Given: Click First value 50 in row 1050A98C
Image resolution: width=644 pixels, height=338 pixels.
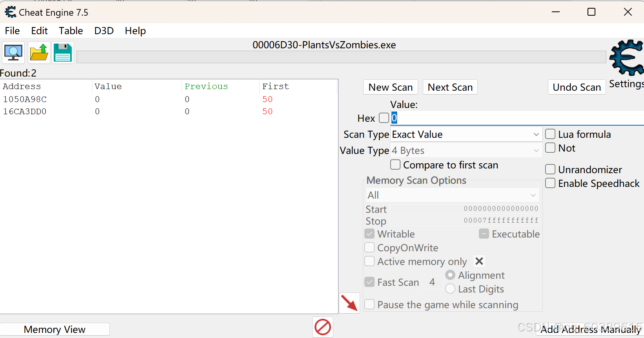Looking at the screenshot, I should point(267,99).
